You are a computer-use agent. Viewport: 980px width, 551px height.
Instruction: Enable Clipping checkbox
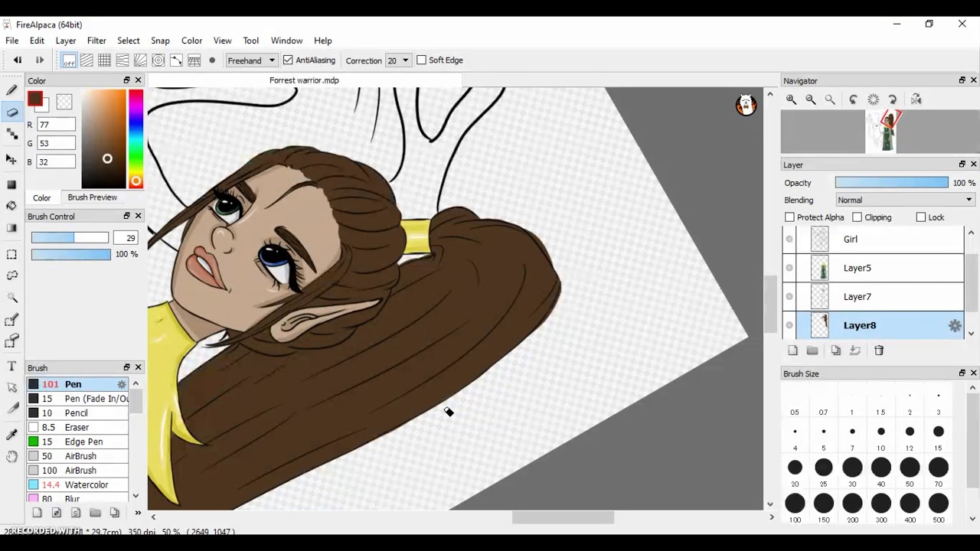click(857, 217)
